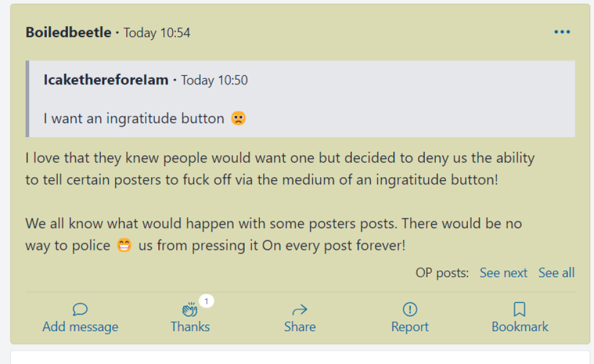Viewport: 594px width, 364px height.
Task: Click the sad face emoji in quote
Action: [x=238, y=118]
